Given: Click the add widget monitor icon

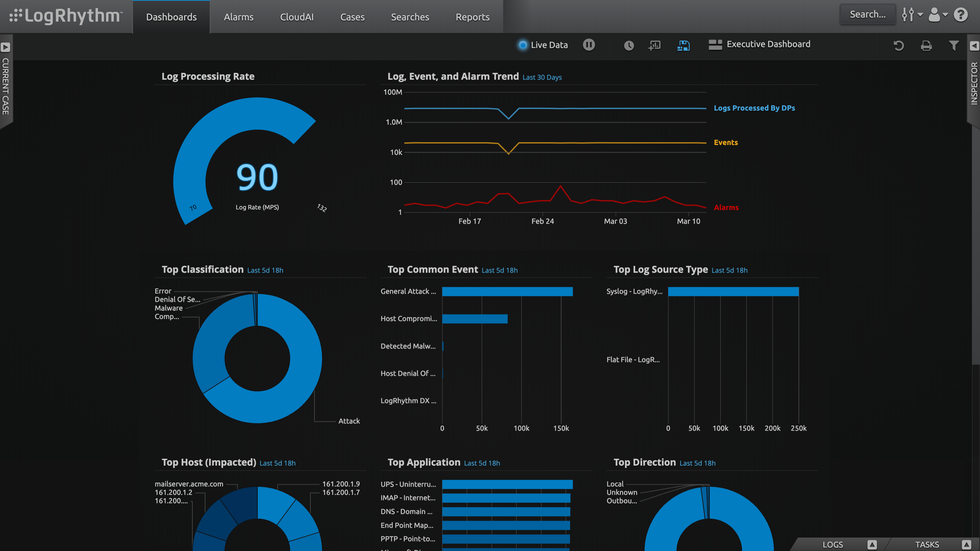Looking at the screenshot, I should coord(654,46).
